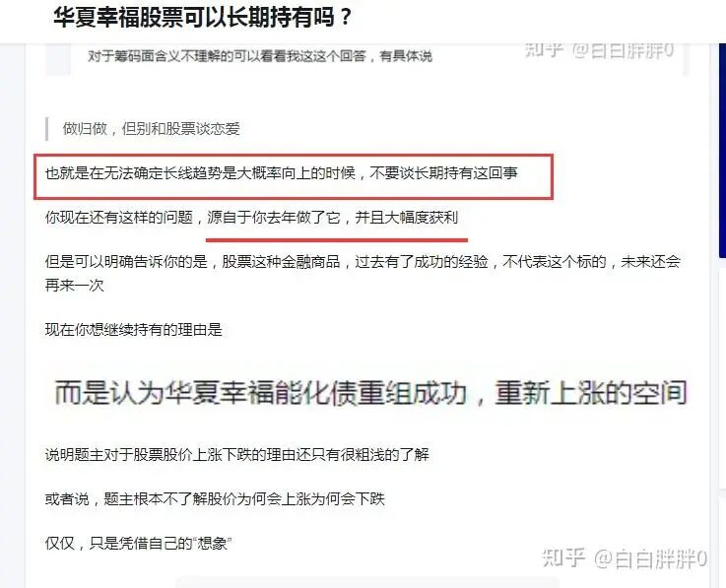Click the line 现在你想继续持有的理由是
This screenshot has height=588, width=726.
[x=134, y=330]
